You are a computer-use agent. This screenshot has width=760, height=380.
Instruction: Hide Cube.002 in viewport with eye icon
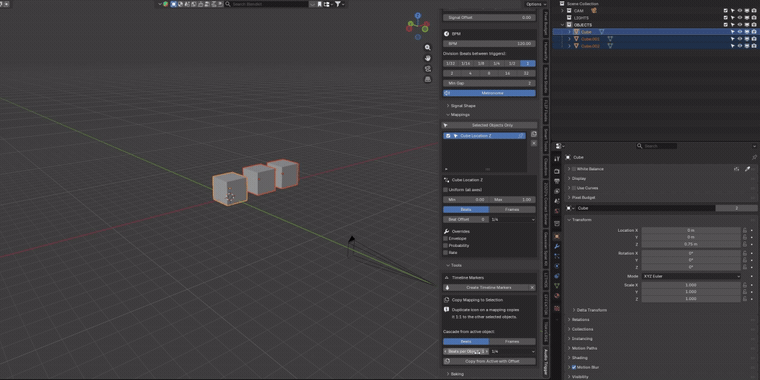740,46
